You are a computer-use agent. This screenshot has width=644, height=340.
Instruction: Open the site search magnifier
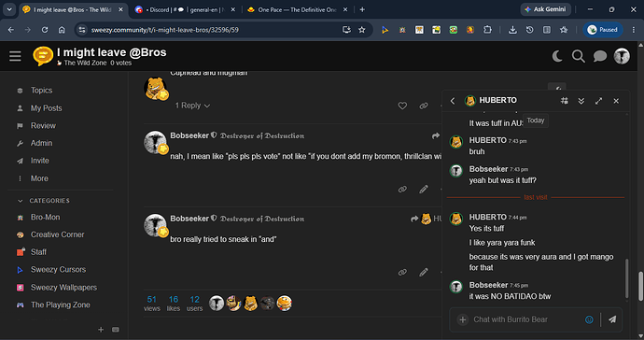(579, 56)
